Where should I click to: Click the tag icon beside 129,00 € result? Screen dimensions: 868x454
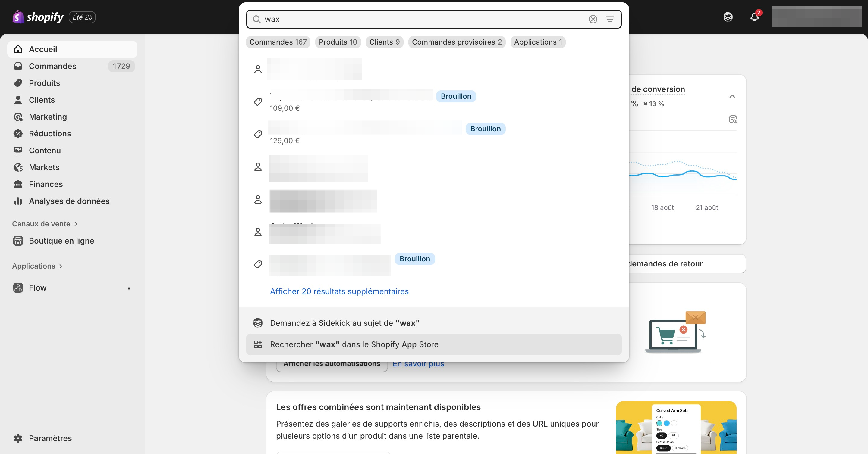click(x=258, y=134)
